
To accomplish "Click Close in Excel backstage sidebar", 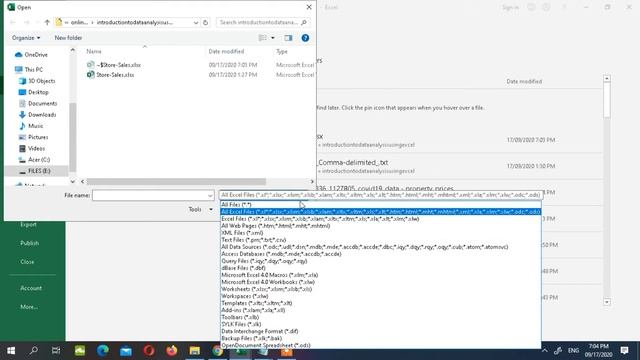I will point(27,262).
